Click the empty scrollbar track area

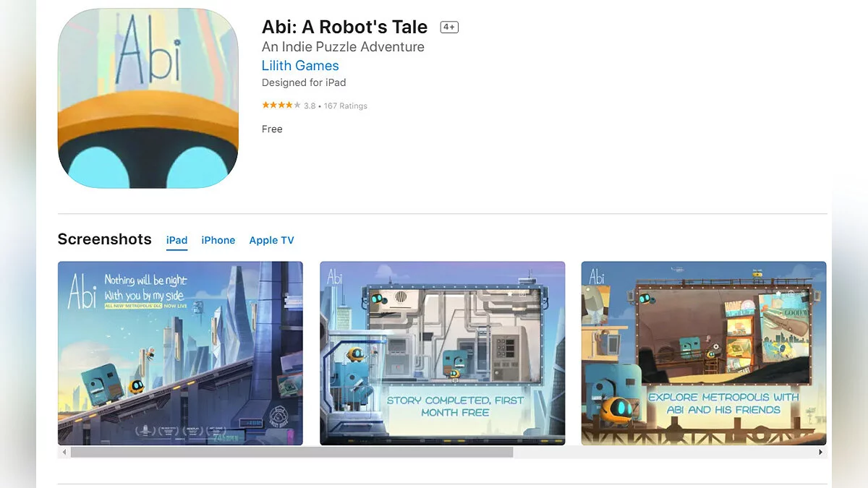[x=663, y=452]
